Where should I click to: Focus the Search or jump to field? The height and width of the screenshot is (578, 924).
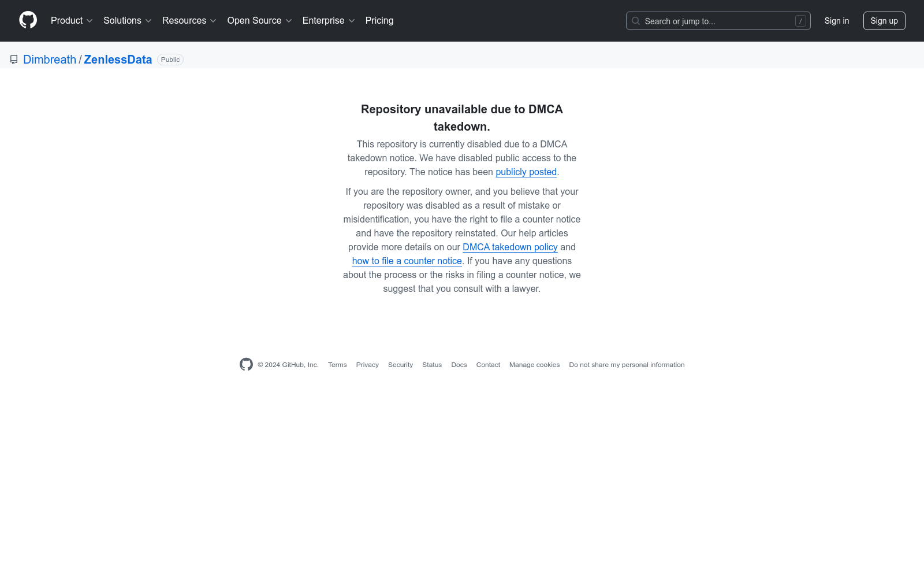click(x=718, y=21)
